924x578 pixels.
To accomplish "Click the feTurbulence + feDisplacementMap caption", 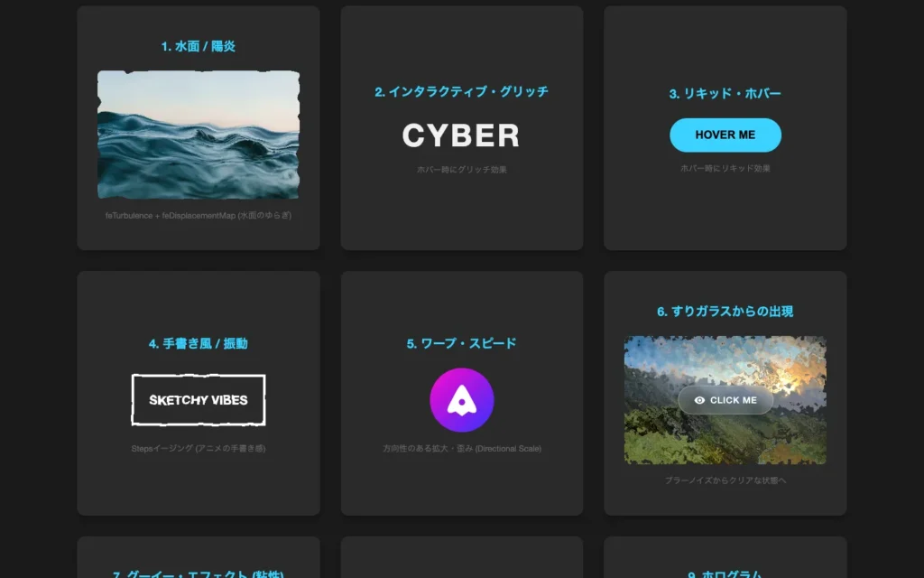I will point(199,216).
